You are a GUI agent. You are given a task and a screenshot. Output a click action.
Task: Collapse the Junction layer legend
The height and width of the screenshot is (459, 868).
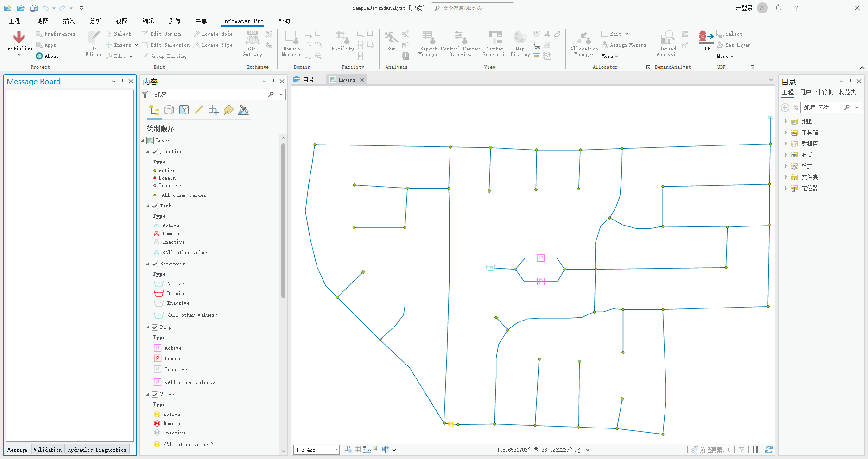pos(148,152)
